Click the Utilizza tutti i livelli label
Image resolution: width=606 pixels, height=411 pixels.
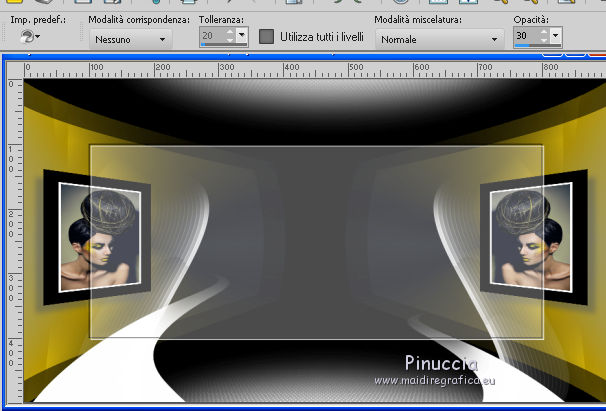pos(322,37)
